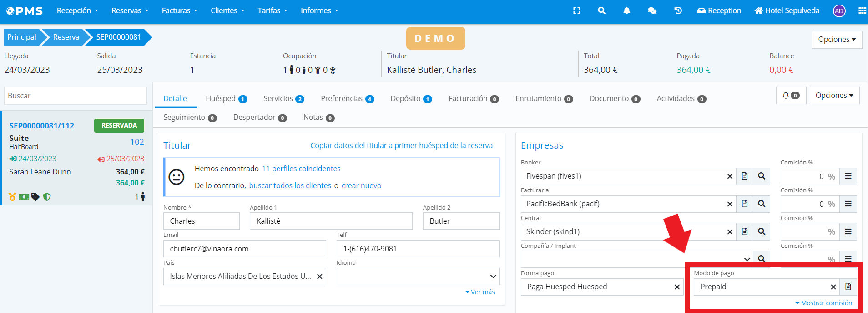Click the 11 perfiles coincidentes link
This screenshot has height=313, width=868.
301,169
